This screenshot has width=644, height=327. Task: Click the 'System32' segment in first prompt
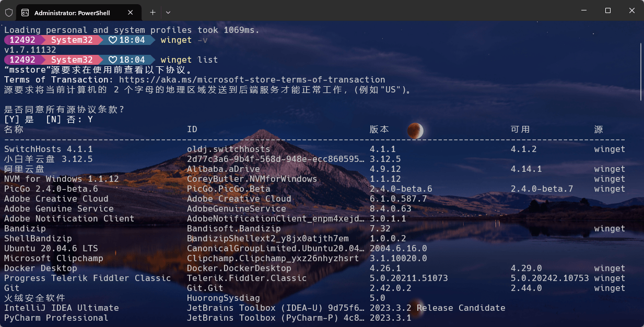pyautogui.click(x=72, y=40)
